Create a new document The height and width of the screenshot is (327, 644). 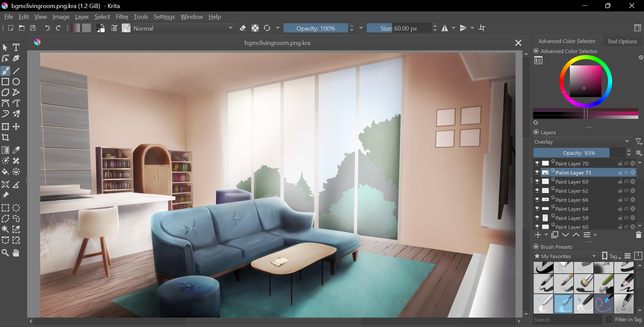point(10,28)
